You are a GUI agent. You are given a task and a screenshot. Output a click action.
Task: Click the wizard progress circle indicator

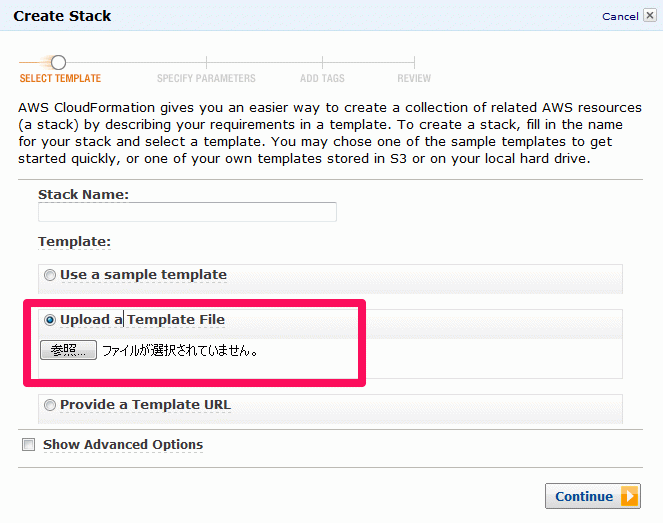[58, 63]
